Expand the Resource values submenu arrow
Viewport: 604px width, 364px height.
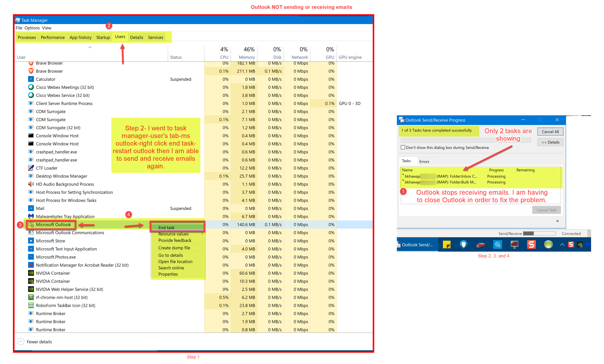tap(202, 234)
